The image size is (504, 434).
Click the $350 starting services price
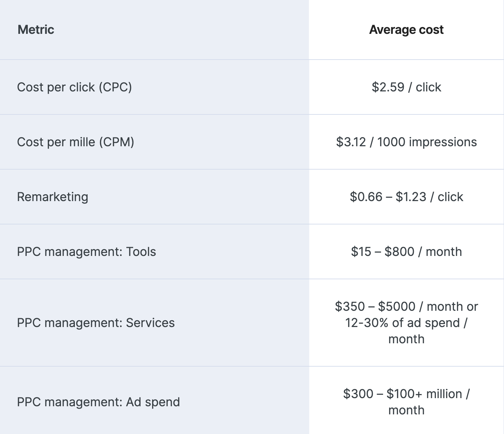350,307
